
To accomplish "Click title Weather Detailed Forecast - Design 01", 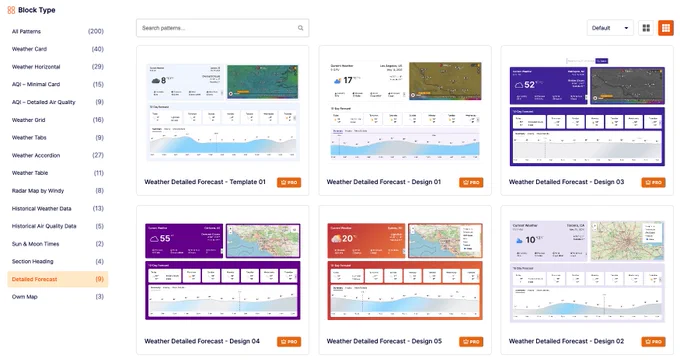I will [383, 182].
